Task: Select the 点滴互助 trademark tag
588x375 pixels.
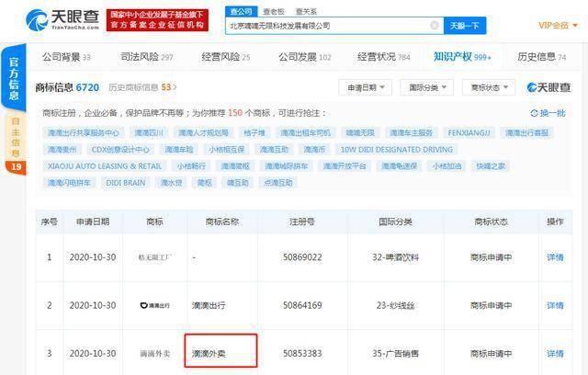Action: [x=277, y=182]
